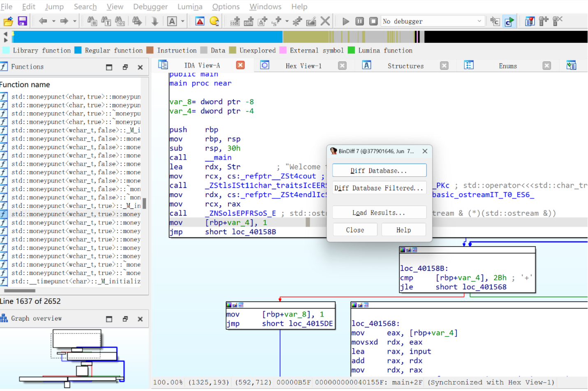The image size is (588, 391).
Task: Click Load Results... in BinDiff dialog
Action: coord(379,213)
